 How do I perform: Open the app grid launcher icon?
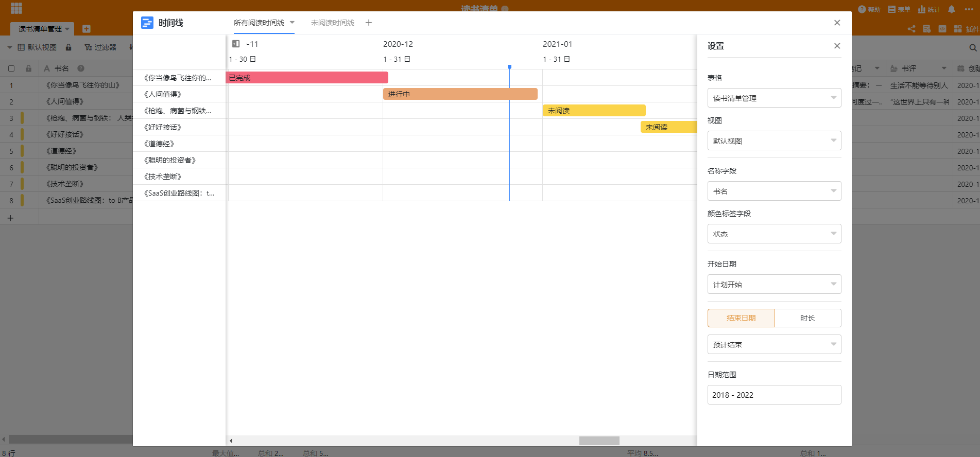[16, 8]
